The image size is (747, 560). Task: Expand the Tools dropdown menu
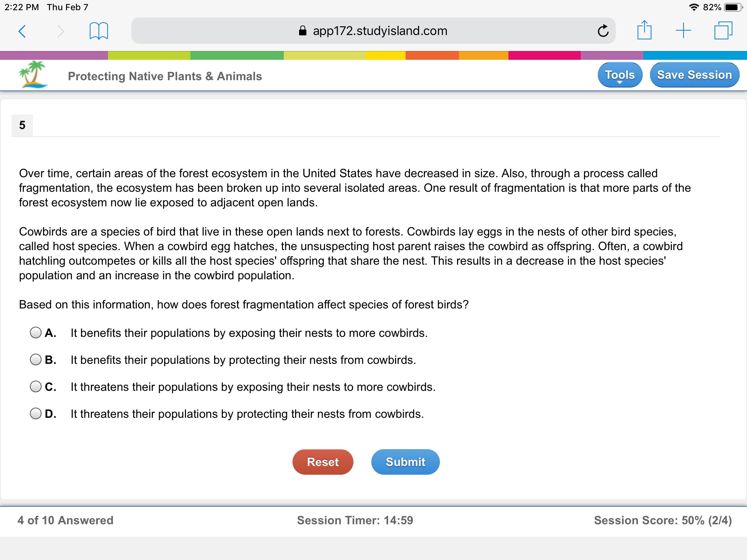(x=620, y=75)
